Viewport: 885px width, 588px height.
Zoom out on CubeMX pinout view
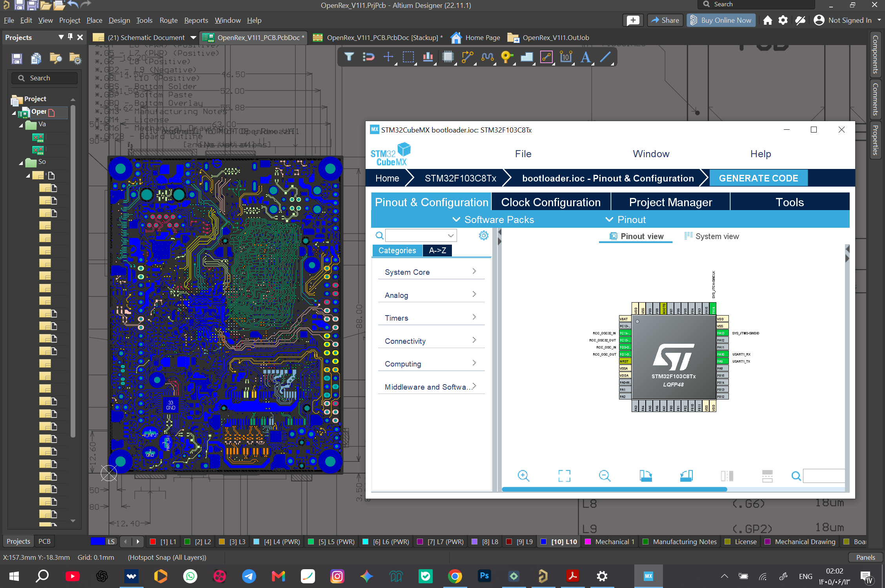coord(605,476)
